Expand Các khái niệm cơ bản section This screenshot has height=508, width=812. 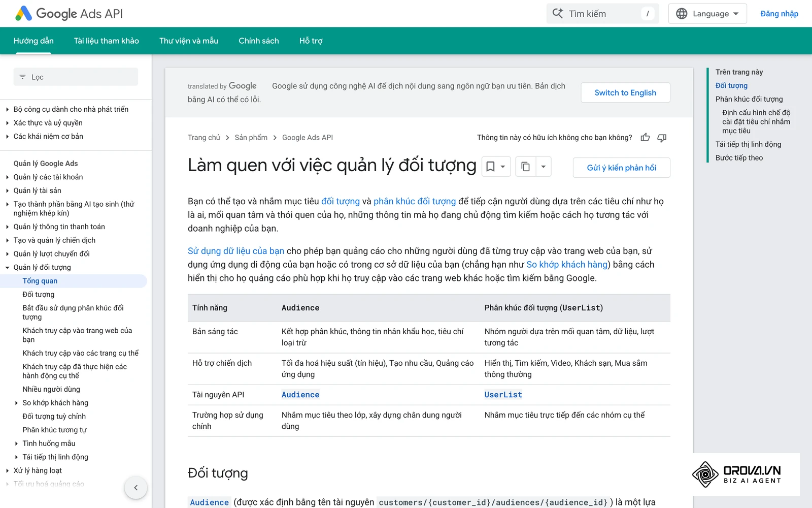click(7, 136)
